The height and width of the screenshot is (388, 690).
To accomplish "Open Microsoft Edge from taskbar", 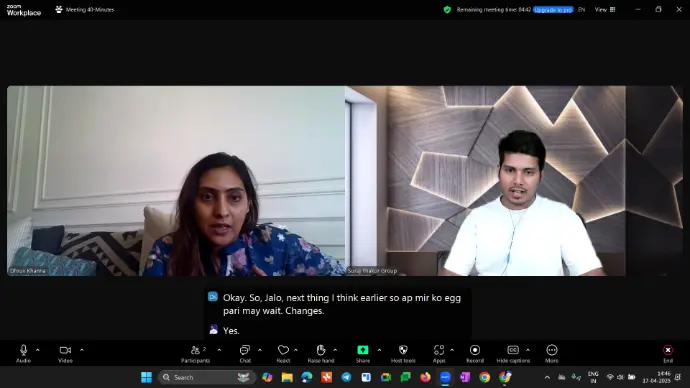I will point(307,377).
